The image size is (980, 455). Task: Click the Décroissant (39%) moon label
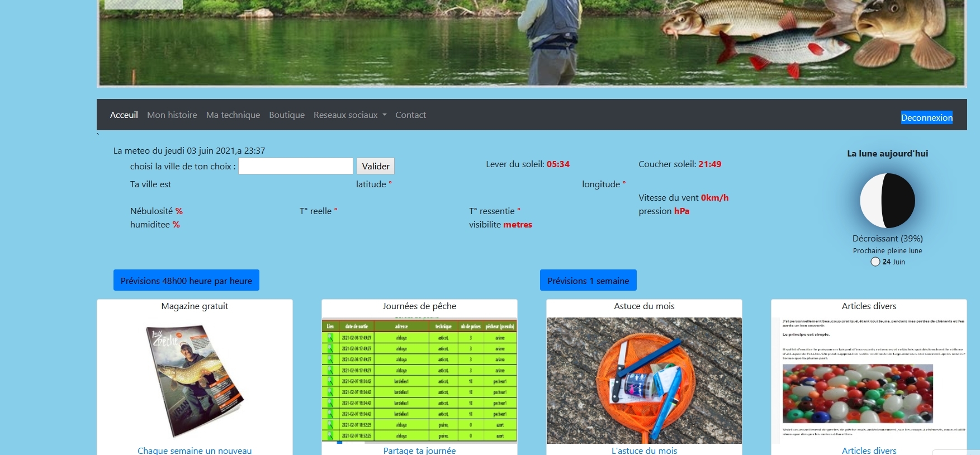point(887,239)
